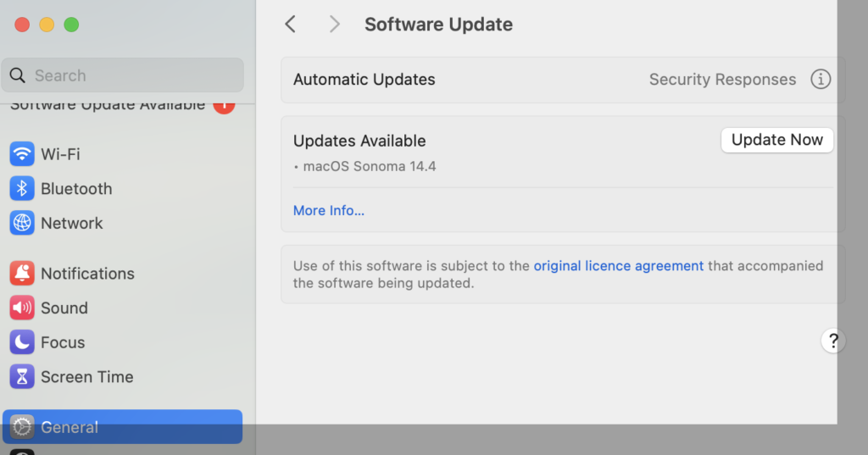The width and height of the screenshot is (868, 455).
Task: Click the search magnifying glass icon
Action: click(18, 75)
